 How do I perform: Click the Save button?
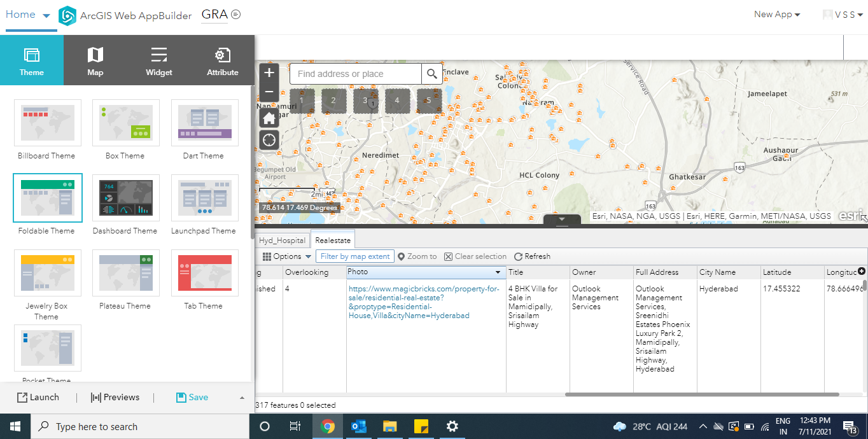point(192,397)
